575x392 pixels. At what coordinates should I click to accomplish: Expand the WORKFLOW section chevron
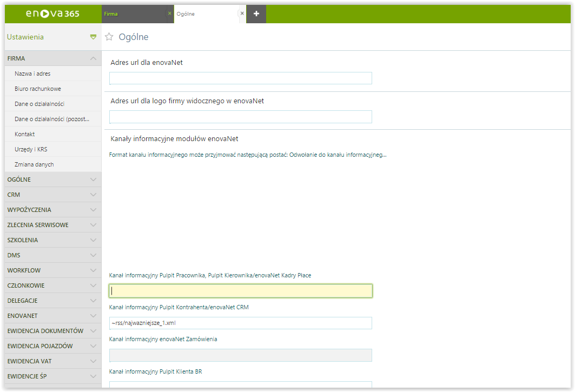(93, 270)
